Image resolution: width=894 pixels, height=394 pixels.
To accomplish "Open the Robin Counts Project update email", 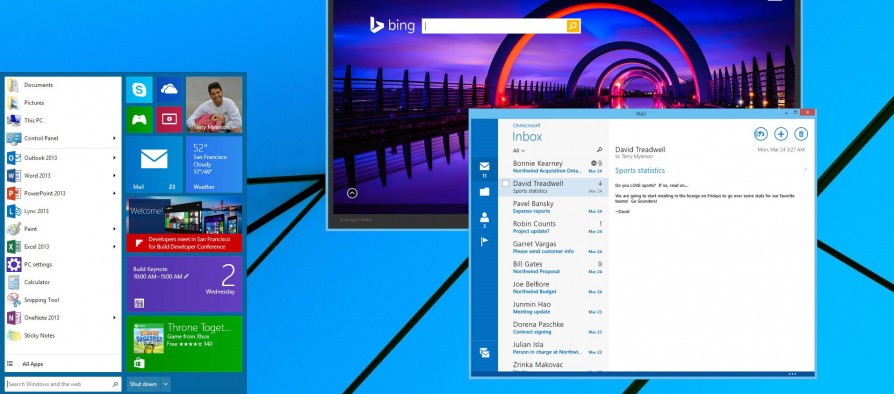I will [554, 227].
